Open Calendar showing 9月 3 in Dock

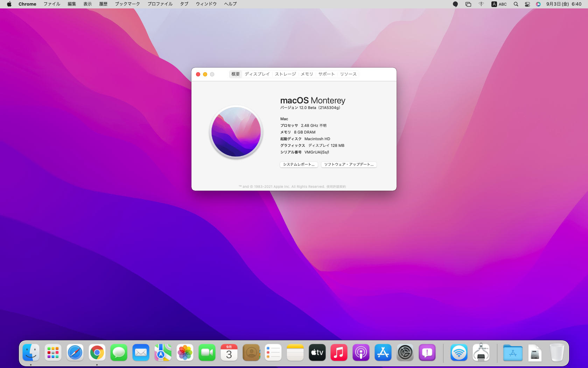(229, 353)
